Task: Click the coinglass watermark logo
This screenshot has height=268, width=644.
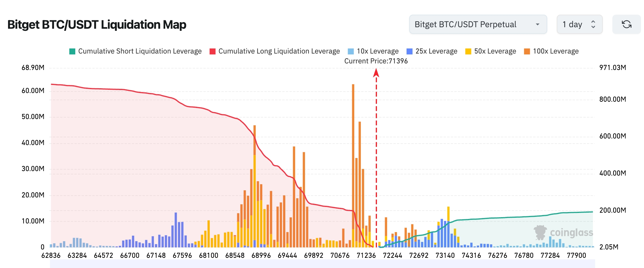Action: pos(563,232)
